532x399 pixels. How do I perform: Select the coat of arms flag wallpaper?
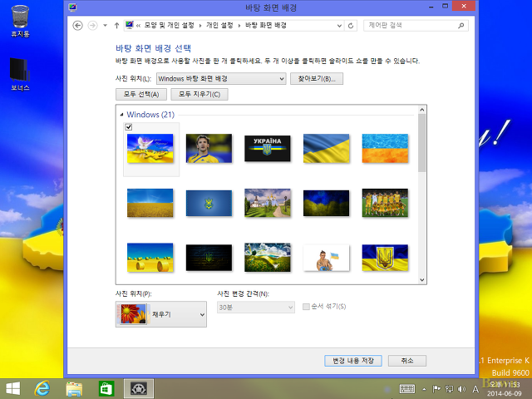coord(385,258)
